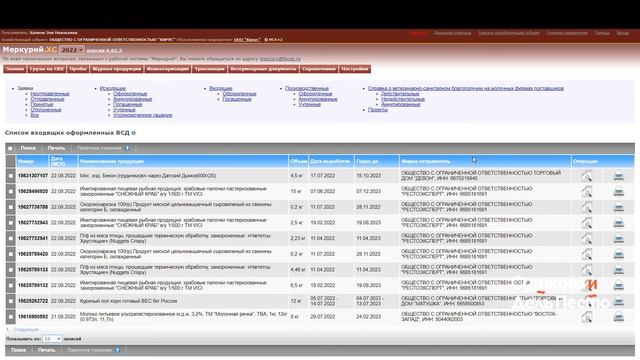The width and height of the screenshot is (640, 360).
Task: Click Печать button below the table
Action: 47,350
